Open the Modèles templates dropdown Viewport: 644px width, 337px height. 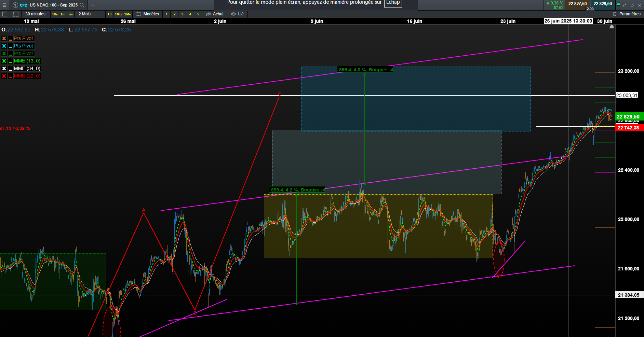pyautogui.click(x=148, y=14)
